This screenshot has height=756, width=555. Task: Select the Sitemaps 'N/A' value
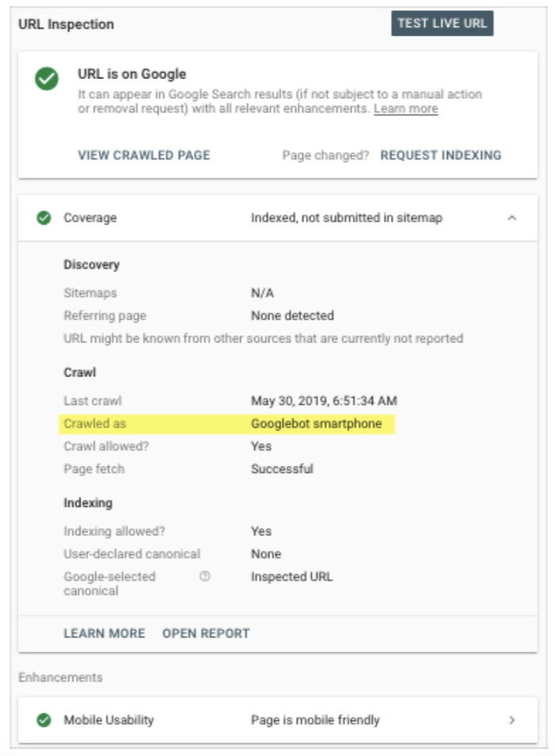click(262, 293)
